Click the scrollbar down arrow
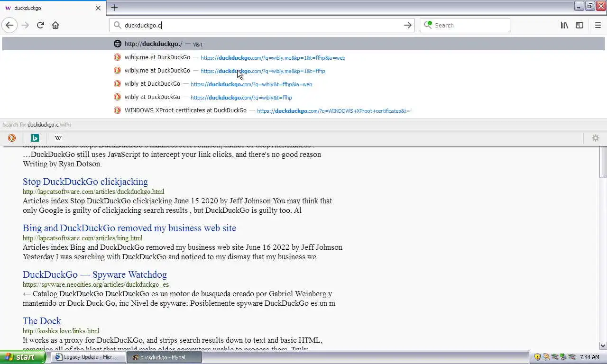Screen dimensions: 607x364 pyautogui.click(x=603, y=346)
